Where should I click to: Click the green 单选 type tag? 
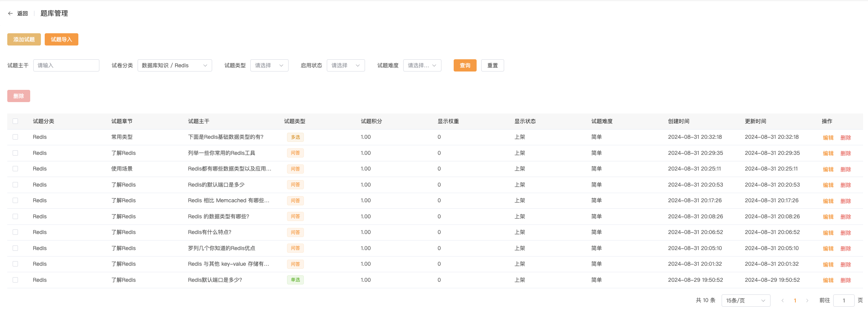(x=295, y=280)
